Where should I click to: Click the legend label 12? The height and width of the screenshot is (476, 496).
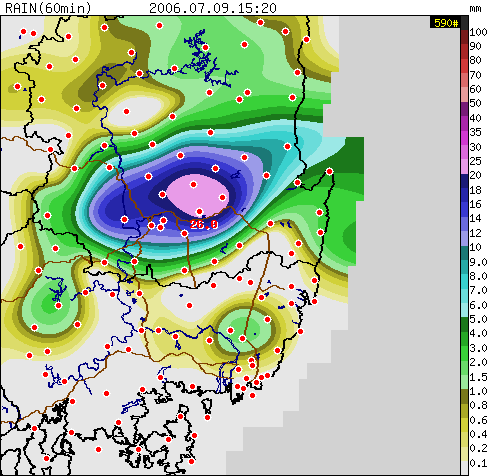(x=475, y=233)
